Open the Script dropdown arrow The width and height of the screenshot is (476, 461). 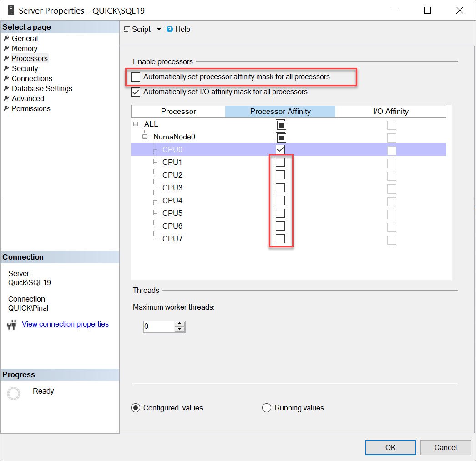pyautogui.click(x=159, y=29)
